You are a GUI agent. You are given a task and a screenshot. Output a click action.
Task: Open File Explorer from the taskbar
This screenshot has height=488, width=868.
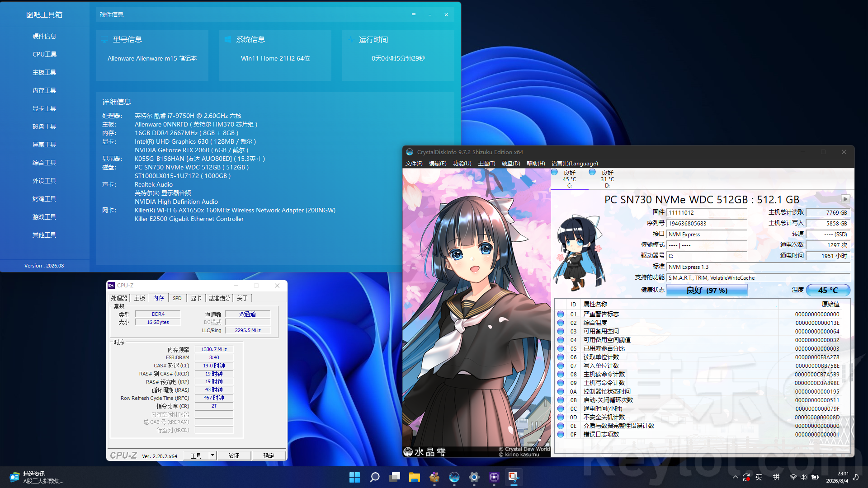tap(415, 477)
